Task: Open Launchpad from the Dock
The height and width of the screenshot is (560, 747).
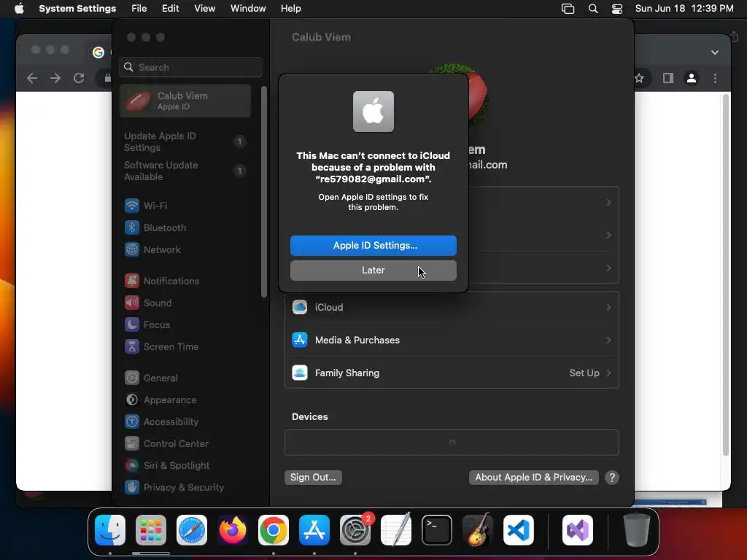Action: [x=151, y=530]
